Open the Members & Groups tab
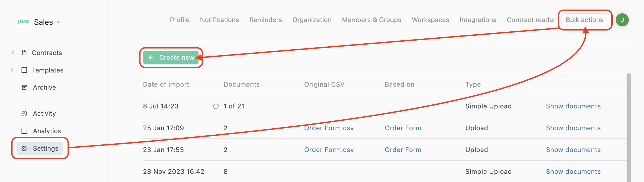 click(x=371, y=20)
